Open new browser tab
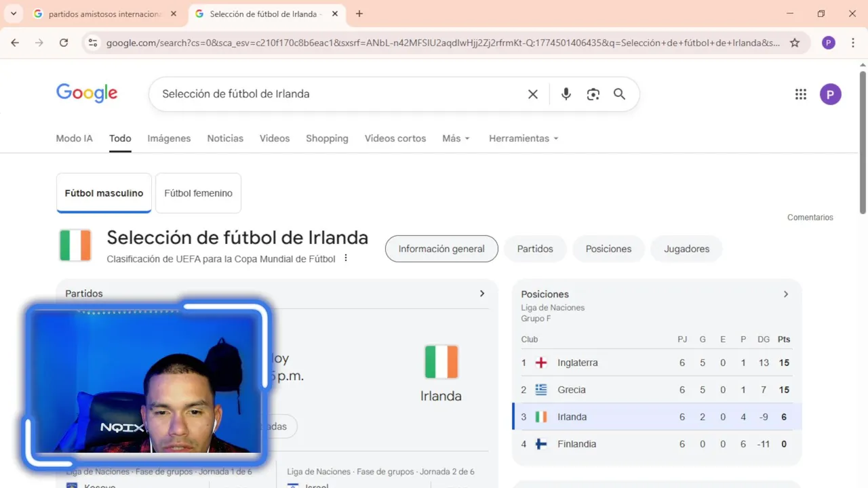Image resolution: width=868 pixels, height=488 pixels. (x=359, y=14)
